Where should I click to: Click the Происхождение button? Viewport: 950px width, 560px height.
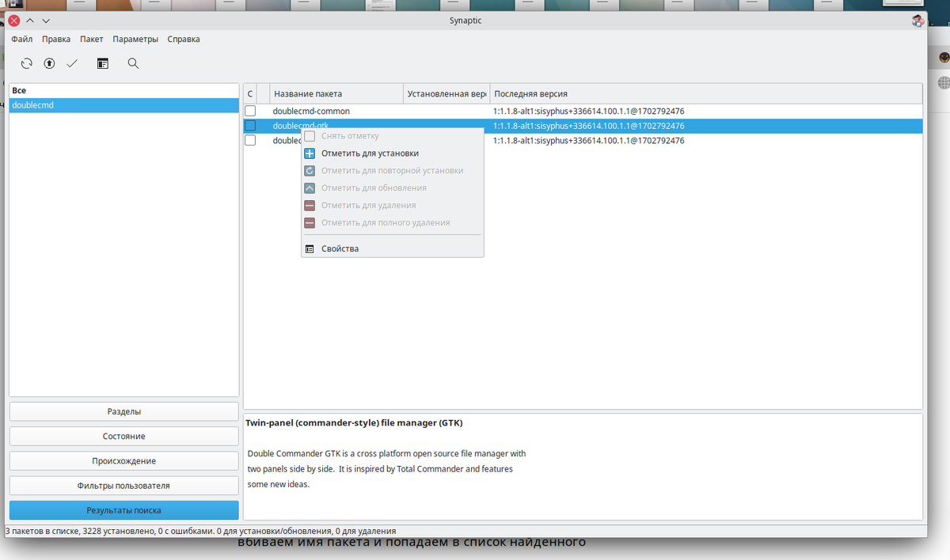(x=124, y=460)
